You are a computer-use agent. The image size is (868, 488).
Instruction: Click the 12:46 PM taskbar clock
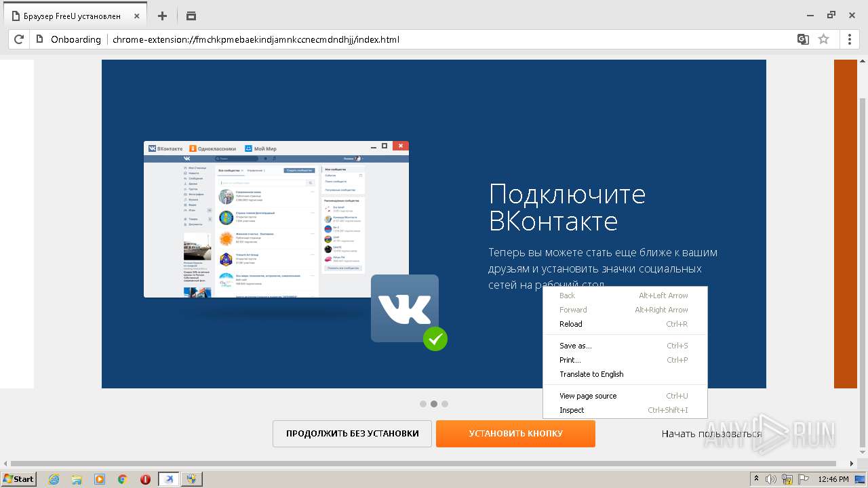click(833, 479)
